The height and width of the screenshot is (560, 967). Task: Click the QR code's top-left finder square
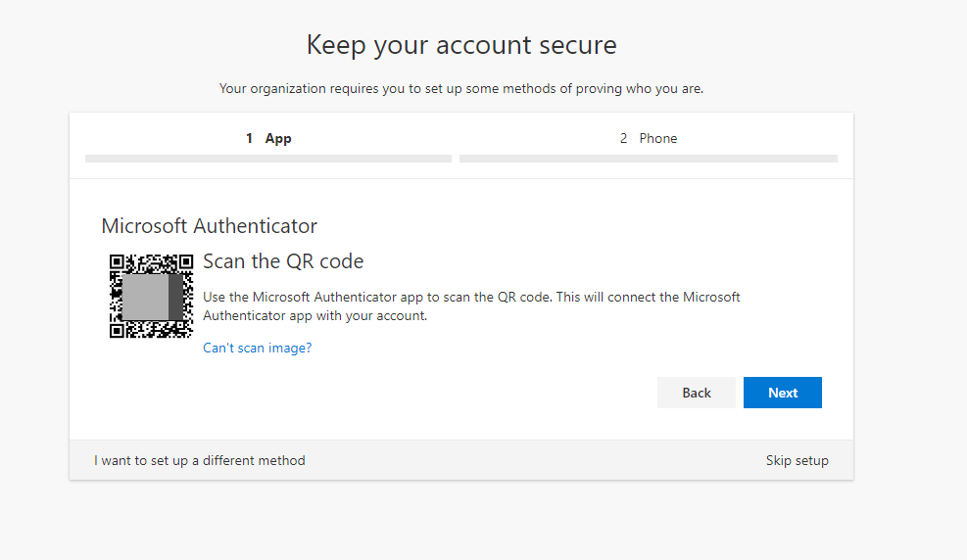tap(117, 261)
